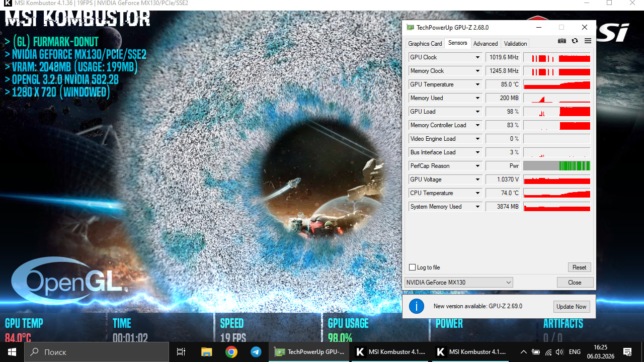The width and height of the screenshot is (644, 362).
Task: Click the Kombustor '(GL) FURMARK-DONUT' line
Action: pyautogui.click(x=52, y=42)
